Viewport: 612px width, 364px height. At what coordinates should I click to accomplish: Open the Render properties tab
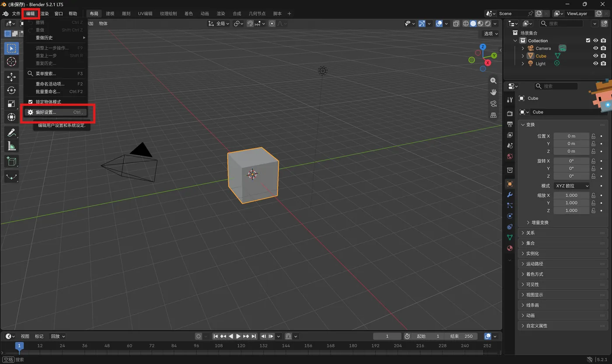pos(510,114)
